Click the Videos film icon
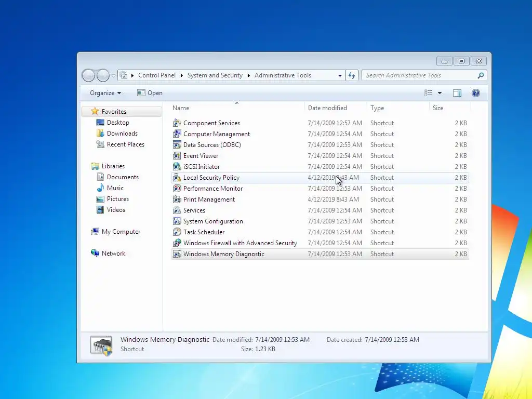Viewport: 532px width, 399px height. tap(100, 210)
